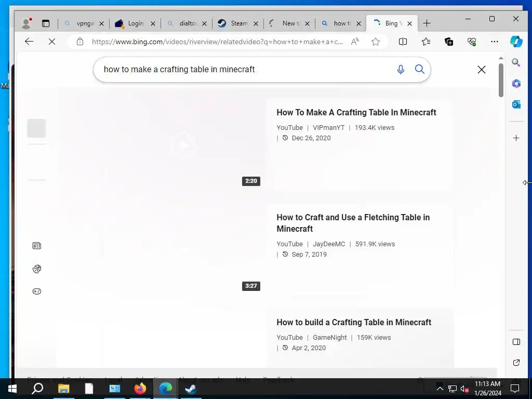Launch Firefox from the taskbar
The width and height of the screenshot is (532, 399).
point(140,389)
